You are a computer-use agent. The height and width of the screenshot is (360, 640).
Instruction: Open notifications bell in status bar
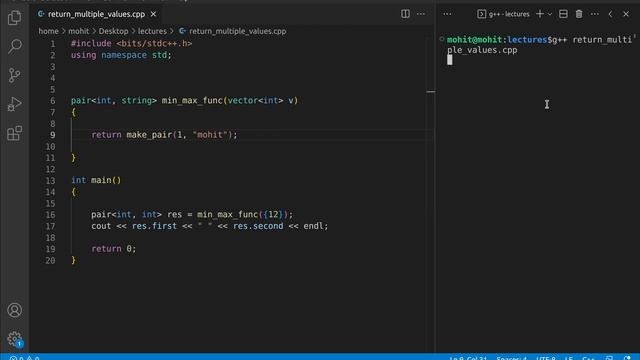[x=627, y=358]
